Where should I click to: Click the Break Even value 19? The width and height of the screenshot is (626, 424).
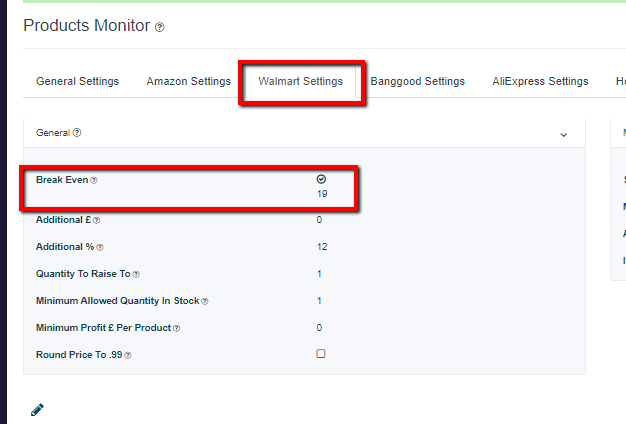pyautogui.click(x=322, y=194)
